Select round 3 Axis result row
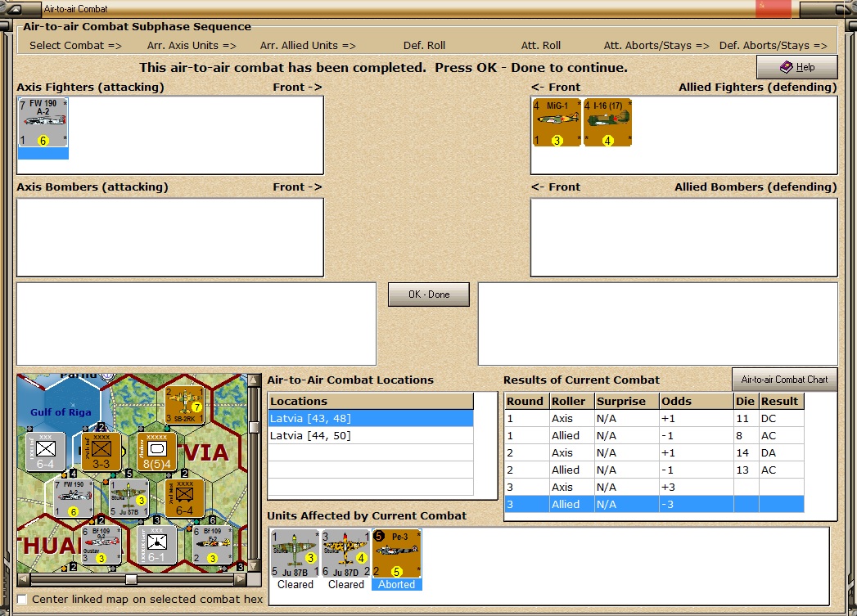This screenshot has width=857, height=616. click(654, 487)
